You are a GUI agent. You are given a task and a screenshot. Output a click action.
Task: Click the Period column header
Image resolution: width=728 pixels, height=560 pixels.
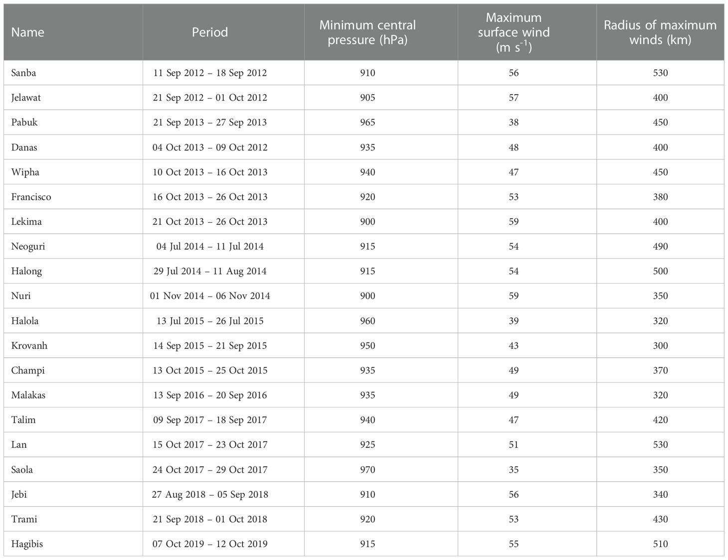click(210, 32)
